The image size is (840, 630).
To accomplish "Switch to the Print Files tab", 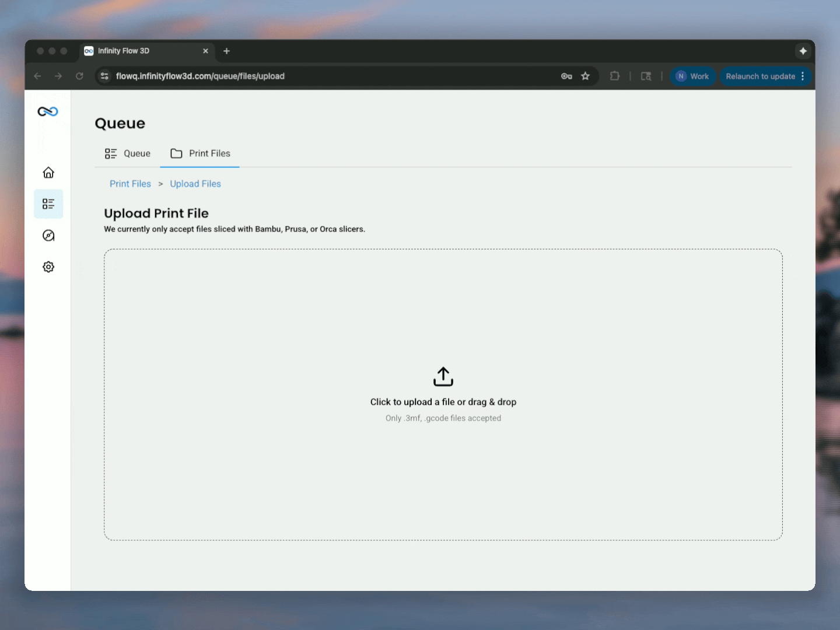I will (200, 153).
